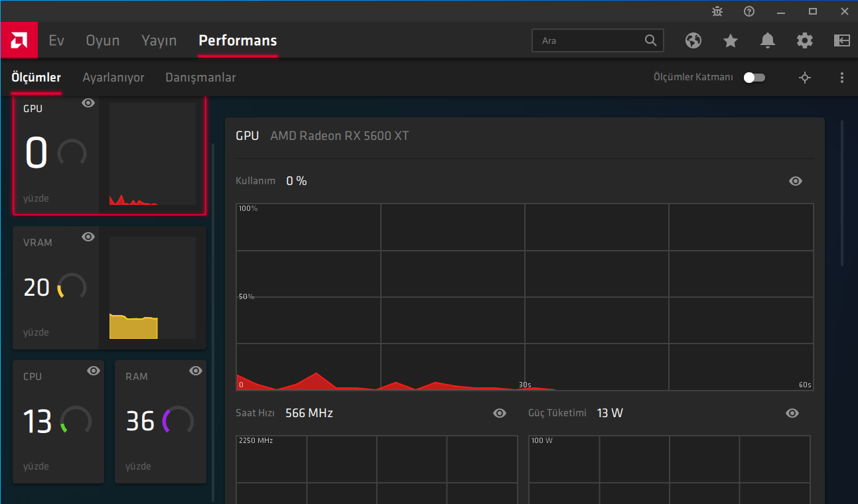The image size is (858, 504).
Task: Open the web browser globe icon
Action: pos(693,40)
